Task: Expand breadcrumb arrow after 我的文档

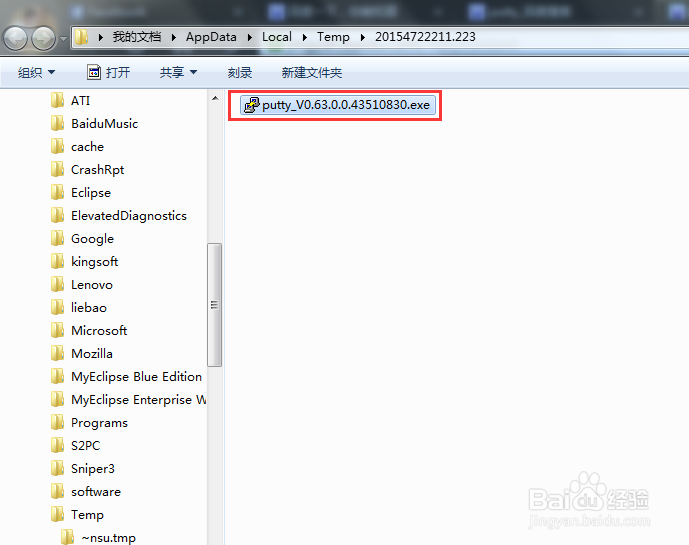Action: [174, 37]
